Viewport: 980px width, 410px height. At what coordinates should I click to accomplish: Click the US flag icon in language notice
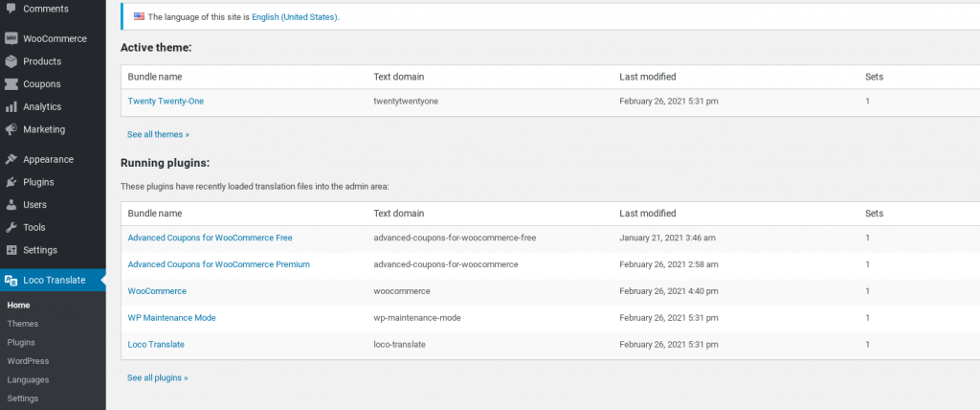[139, 17]
